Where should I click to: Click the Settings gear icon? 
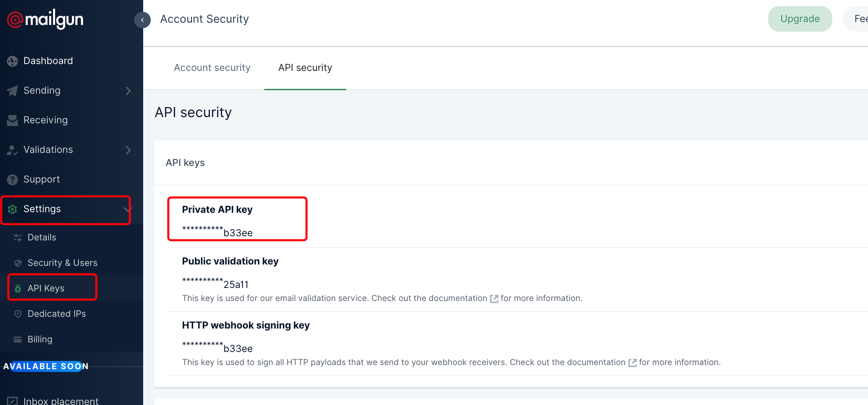12,209
